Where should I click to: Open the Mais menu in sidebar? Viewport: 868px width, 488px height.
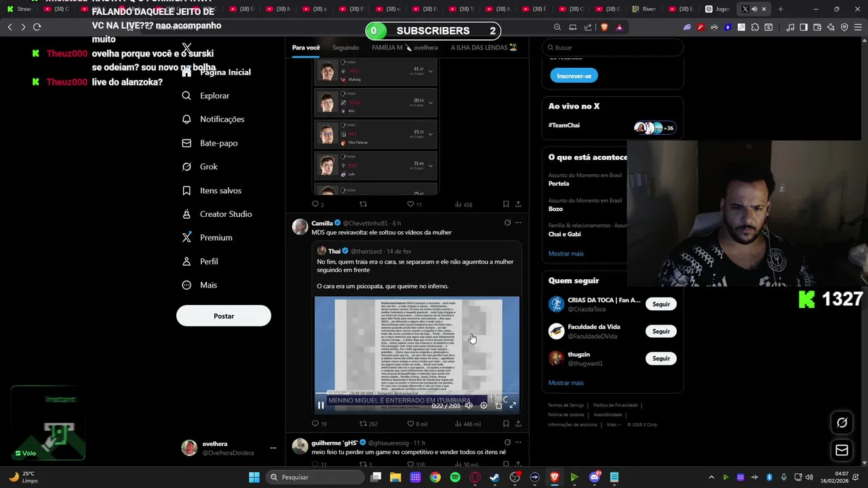tap(199, 285)
